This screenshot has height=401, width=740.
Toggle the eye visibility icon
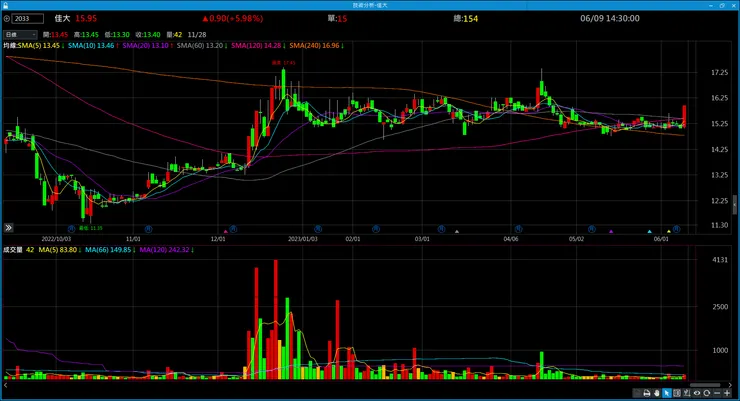697,393
